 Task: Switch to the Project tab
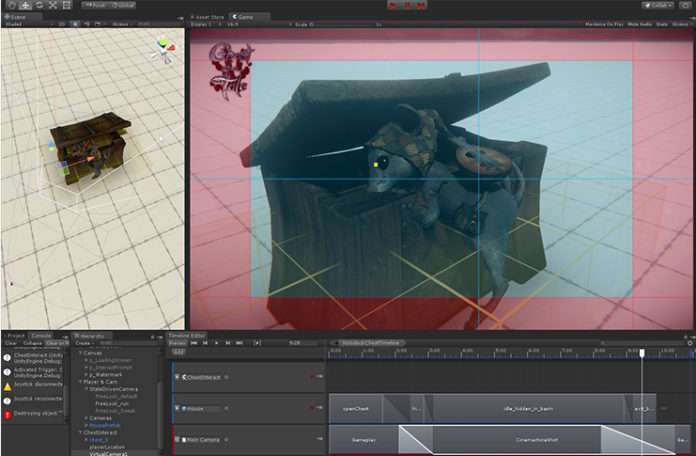pyautogui.click(x=15, y=336)
